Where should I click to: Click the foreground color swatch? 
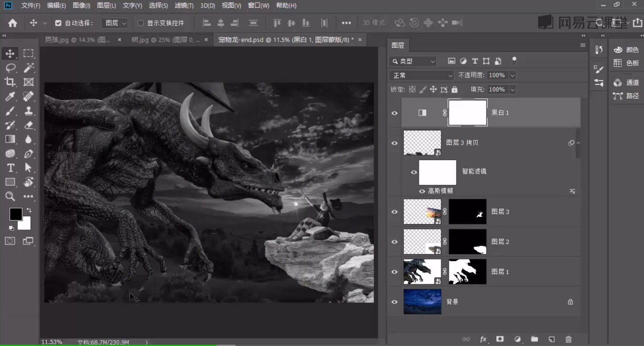point(16,214)
